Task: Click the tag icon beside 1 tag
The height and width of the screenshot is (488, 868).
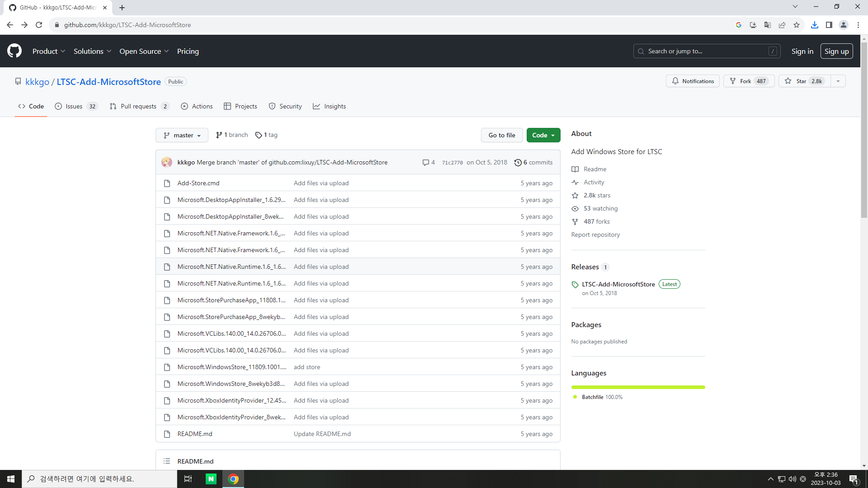Action: tap(259, 135)
